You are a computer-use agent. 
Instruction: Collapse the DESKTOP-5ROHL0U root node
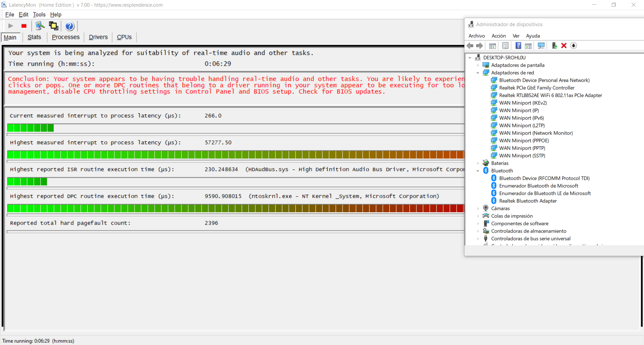[x=470, y=58]
